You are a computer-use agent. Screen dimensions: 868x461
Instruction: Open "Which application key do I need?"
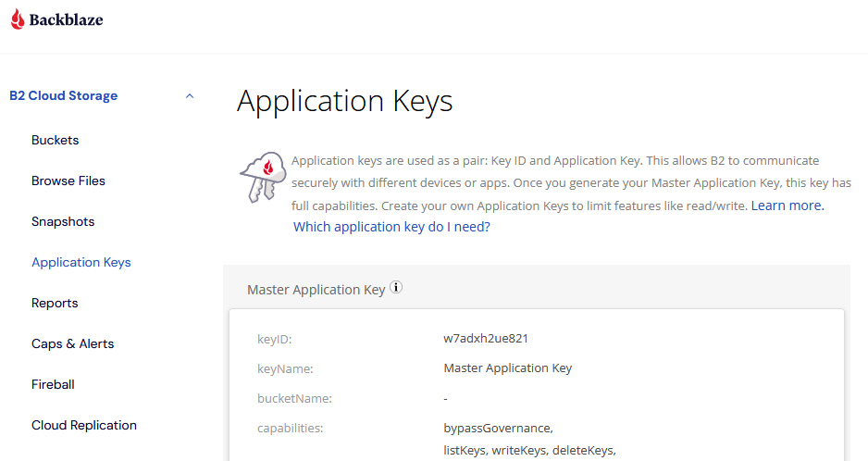pos(391,227)
